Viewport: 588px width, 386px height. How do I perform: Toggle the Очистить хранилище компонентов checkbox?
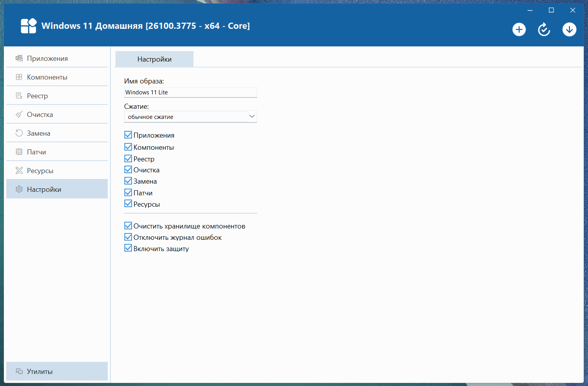tap(128, 226)
